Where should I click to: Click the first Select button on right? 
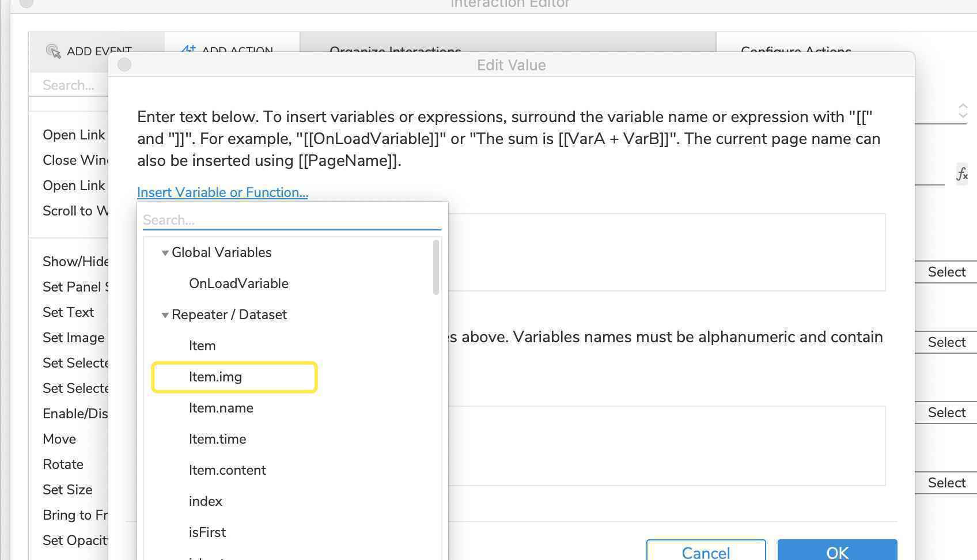click(946, 272)
